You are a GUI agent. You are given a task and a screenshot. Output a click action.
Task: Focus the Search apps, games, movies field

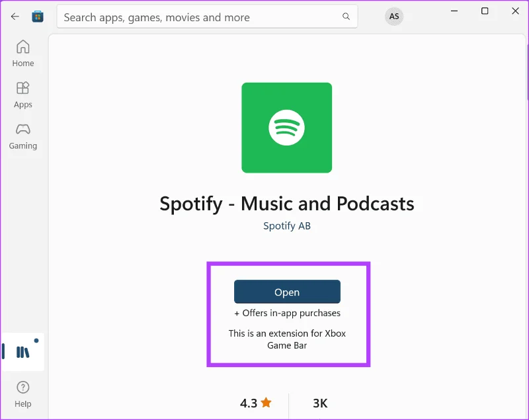click(207, 16)
